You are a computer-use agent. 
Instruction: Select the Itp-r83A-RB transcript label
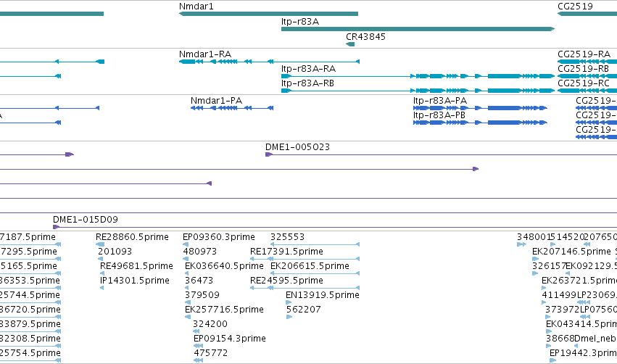click(x=307, y=83)
